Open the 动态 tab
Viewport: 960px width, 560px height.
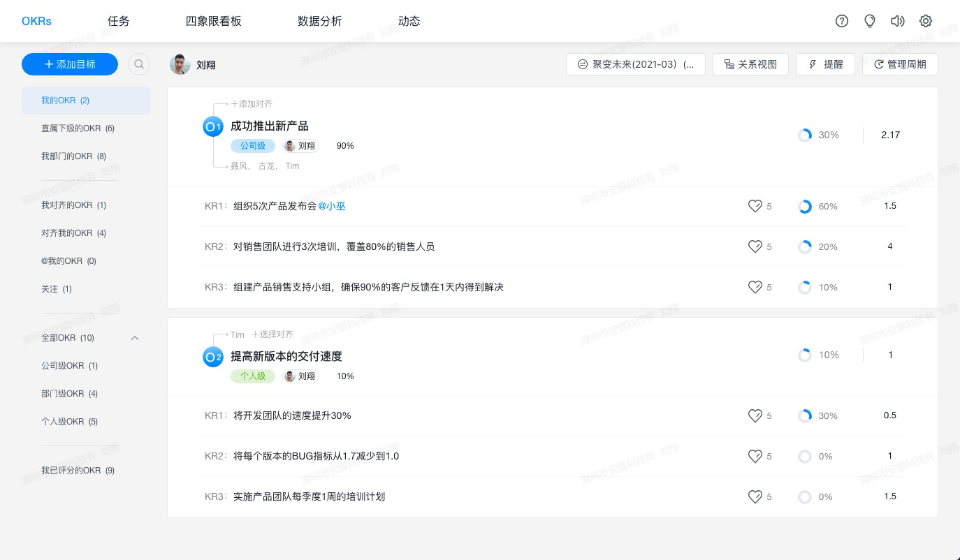tap(409, 21)
